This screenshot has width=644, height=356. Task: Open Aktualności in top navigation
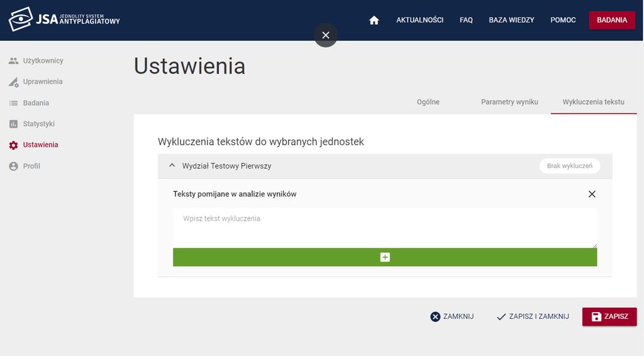(419, 20)
